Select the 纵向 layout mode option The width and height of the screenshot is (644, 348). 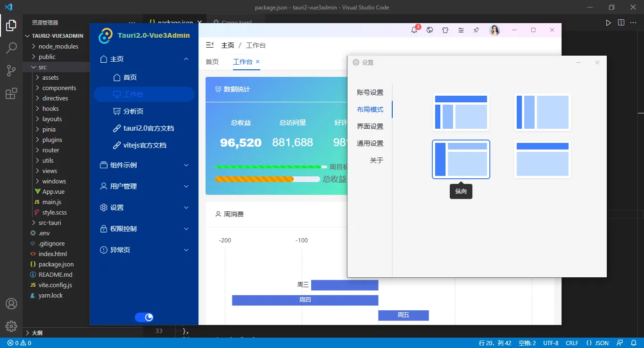point(461,159)
